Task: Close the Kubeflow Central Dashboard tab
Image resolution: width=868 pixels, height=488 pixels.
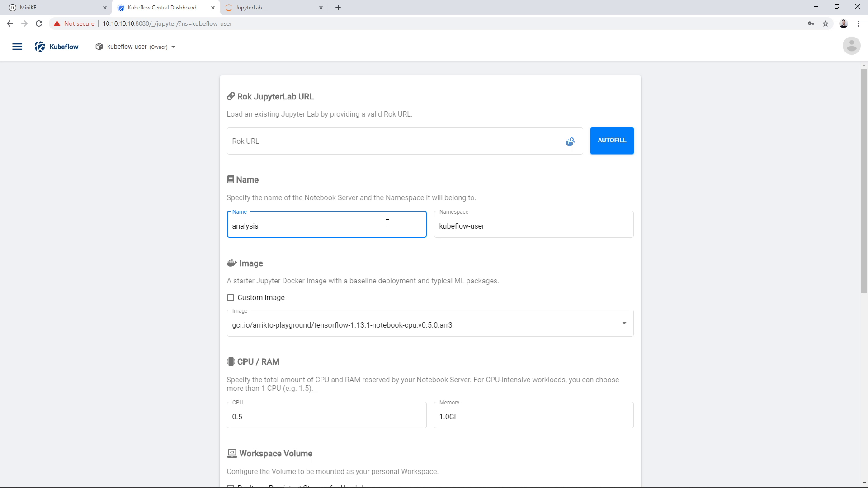Action: click(x=213, y=8)
